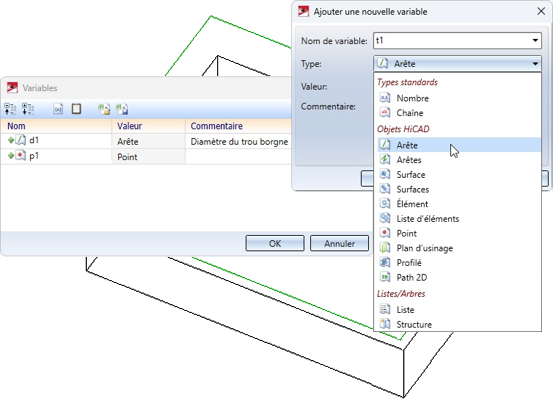This screenshot has width=553, height=400.
Task: Click the Path 2D icon
Action: [385, 277]
